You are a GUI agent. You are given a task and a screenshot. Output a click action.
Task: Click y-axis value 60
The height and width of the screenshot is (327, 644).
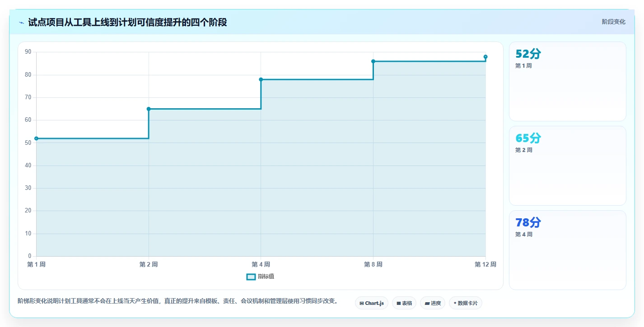(28, 120)
